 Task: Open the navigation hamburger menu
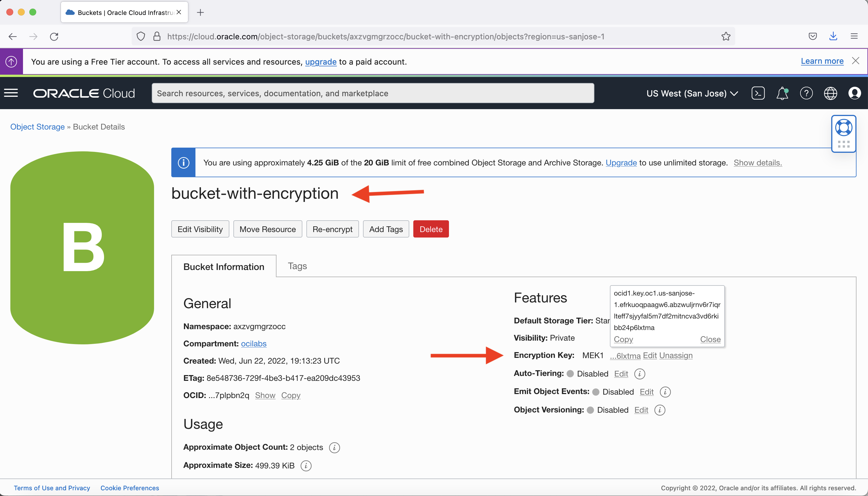[x=11, y=93]
